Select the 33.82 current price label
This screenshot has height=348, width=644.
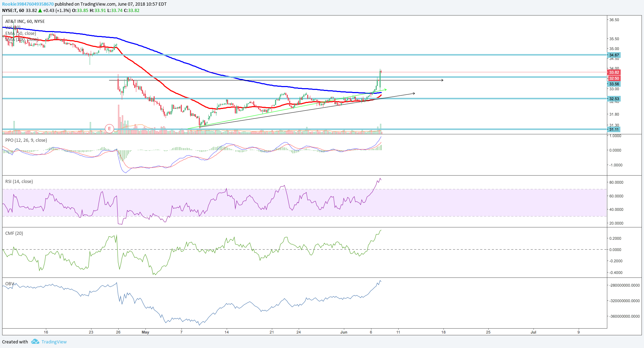tap(614, 72)
